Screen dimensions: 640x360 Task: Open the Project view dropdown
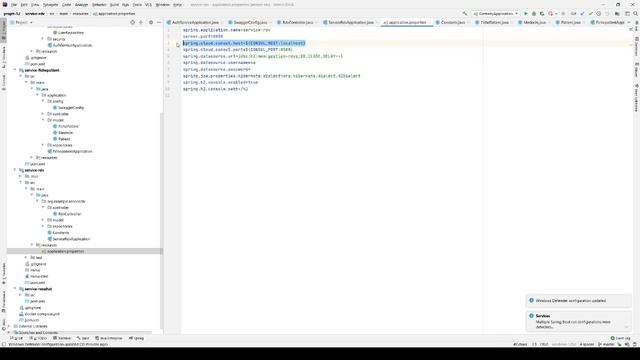pos(21,22)
